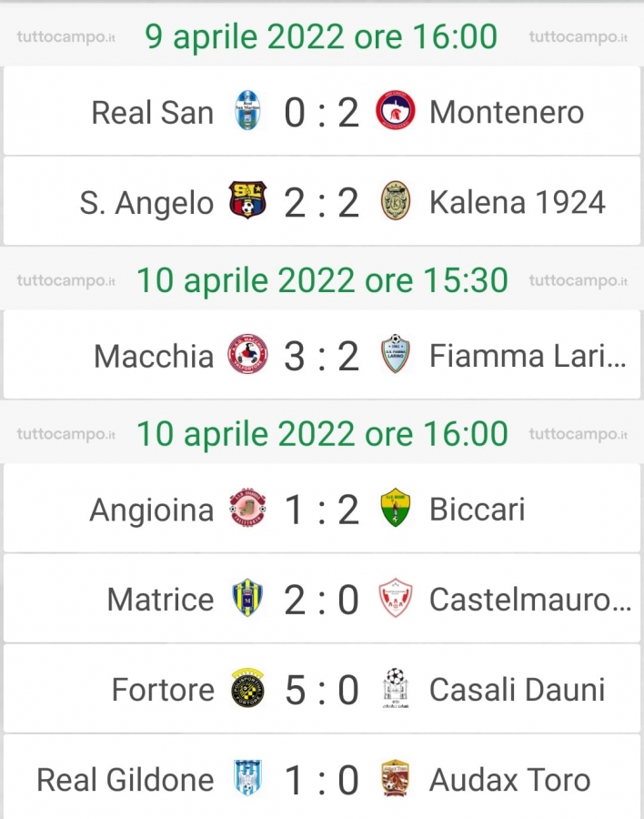Click the 10 aprile 15:30 date header

(x=322, y=280)
